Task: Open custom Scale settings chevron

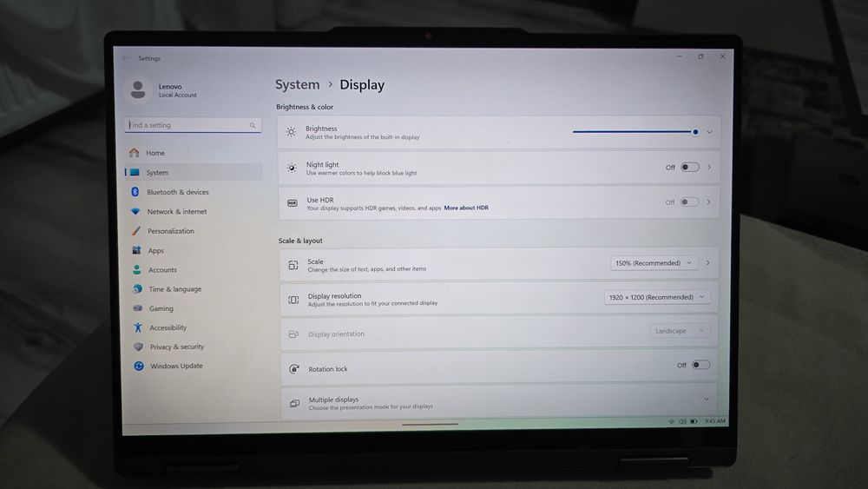Action: [708, 263]
